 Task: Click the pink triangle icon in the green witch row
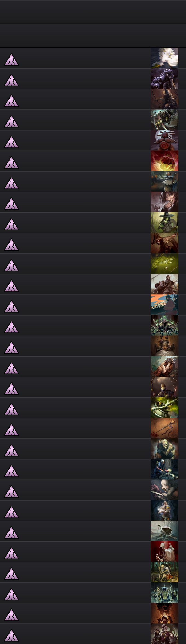coord(11,224)
